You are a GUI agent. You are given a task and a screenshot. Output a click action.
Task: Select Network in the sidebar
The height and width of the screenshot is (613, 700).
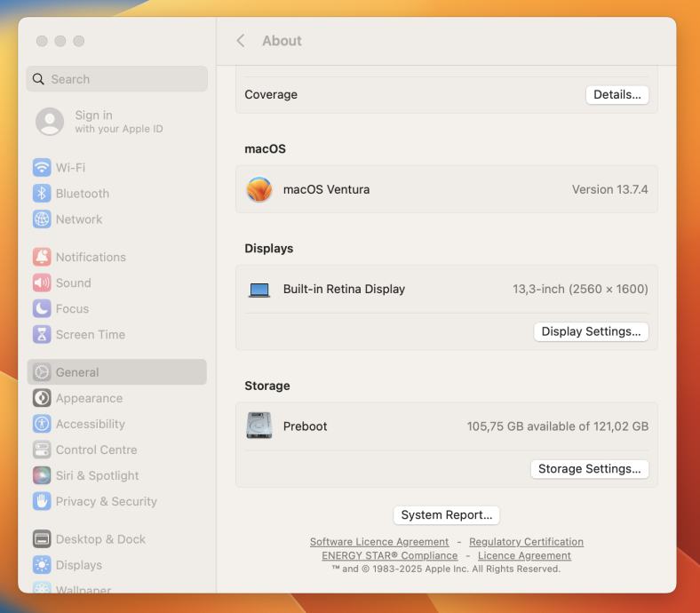(79, 219)
